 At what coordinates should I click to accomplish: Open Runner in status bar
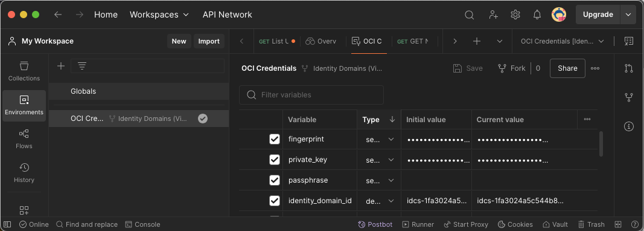pos(418,224)
